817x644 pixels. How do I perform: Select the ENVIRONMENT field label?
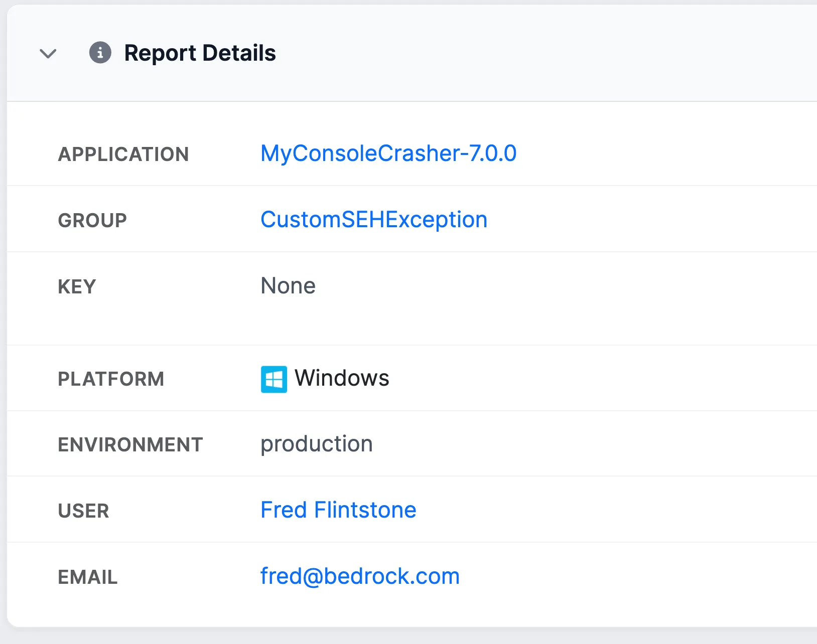tap(130, 444)
